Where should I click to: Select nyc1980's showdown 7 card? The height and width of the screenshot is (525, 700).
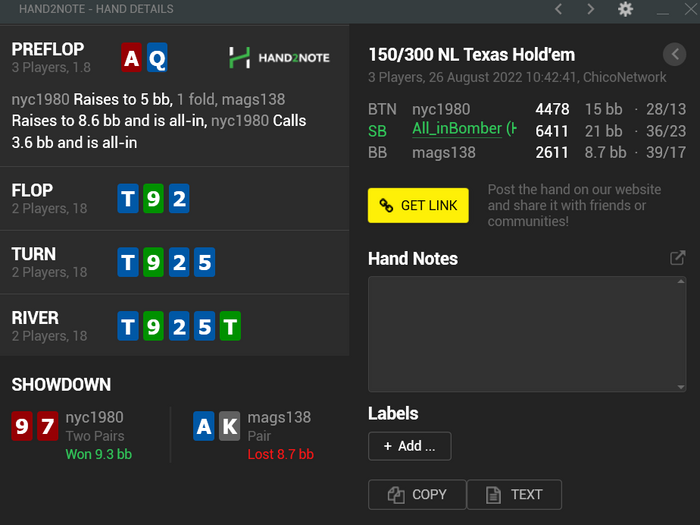coord(48,426)
